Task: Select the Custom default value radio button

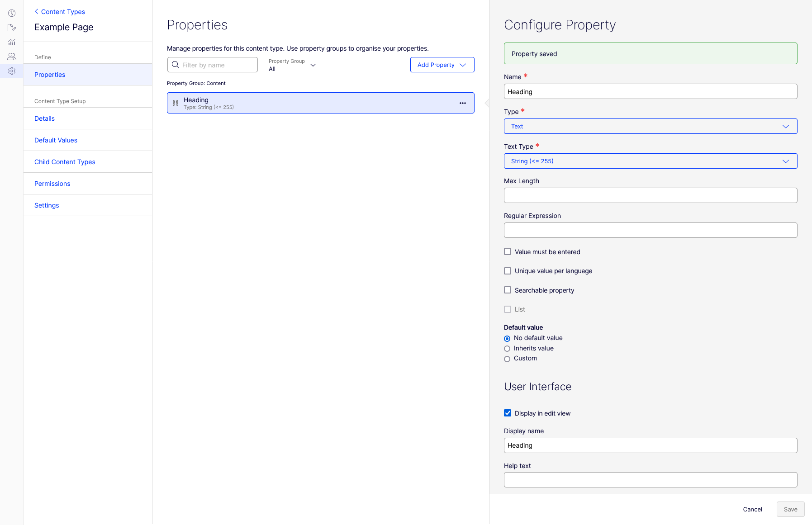Action: pos(507,359)
